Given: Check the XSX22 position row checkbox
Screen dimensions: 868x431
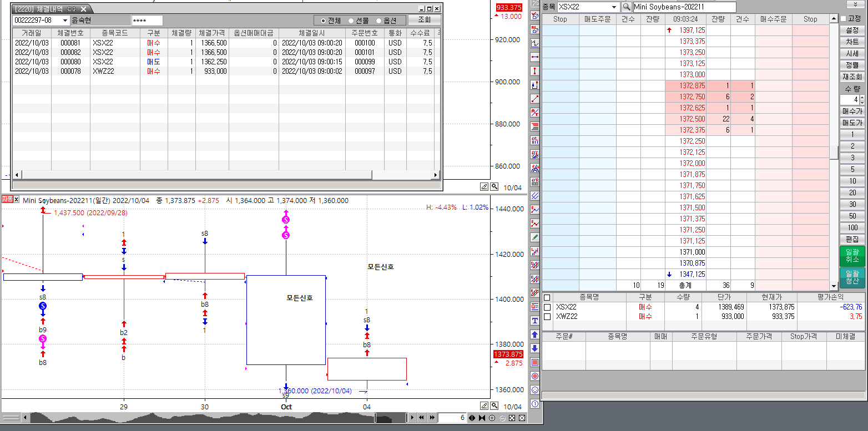Looking at the screenshot, I should click(547, 307).
